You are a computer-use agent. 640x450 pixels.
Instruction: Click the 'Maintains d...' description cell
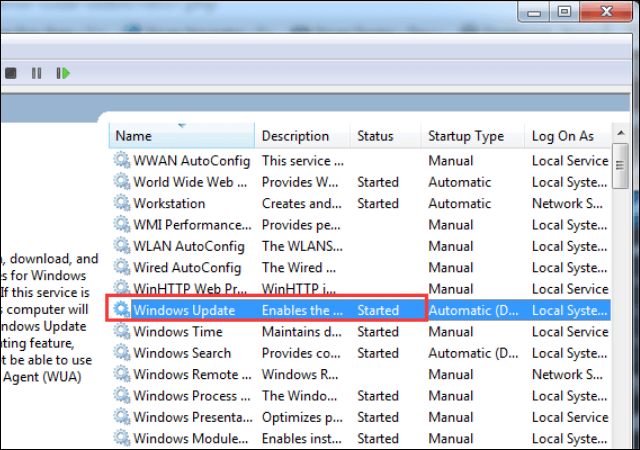tap(302, 332)
